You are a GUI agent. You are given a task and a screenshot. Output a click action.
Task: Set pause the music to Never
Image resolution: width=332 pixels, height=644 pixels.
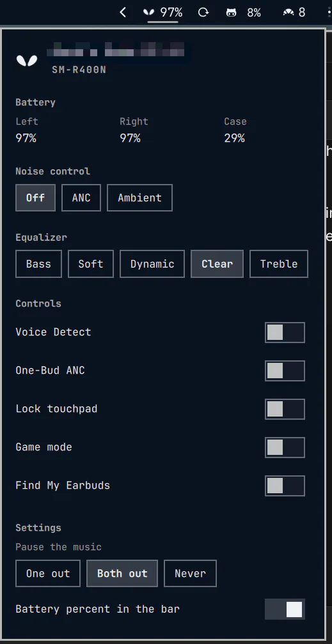(x=190, y=573)
